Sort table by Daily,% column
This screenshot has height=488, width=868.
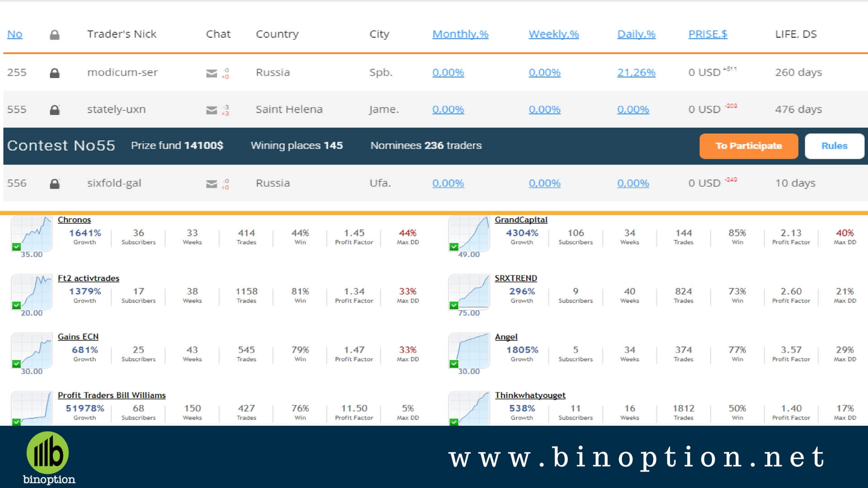(636, 34)
